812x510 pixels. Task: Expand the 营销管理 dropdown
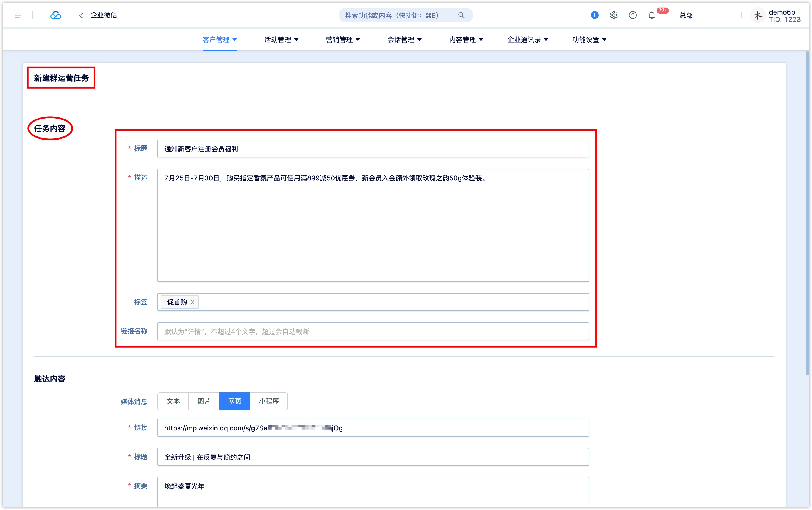343,40
